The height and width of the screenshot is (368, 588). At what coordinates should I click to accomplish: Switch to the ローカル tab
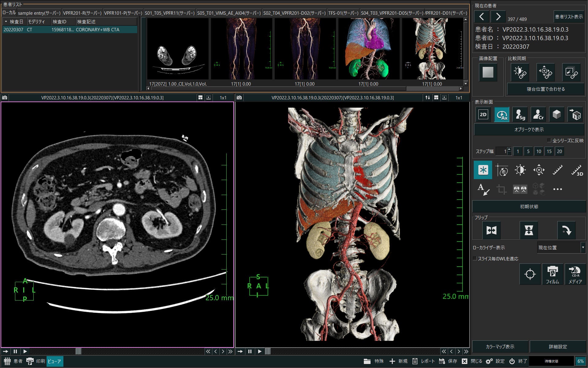click(9, 13)
